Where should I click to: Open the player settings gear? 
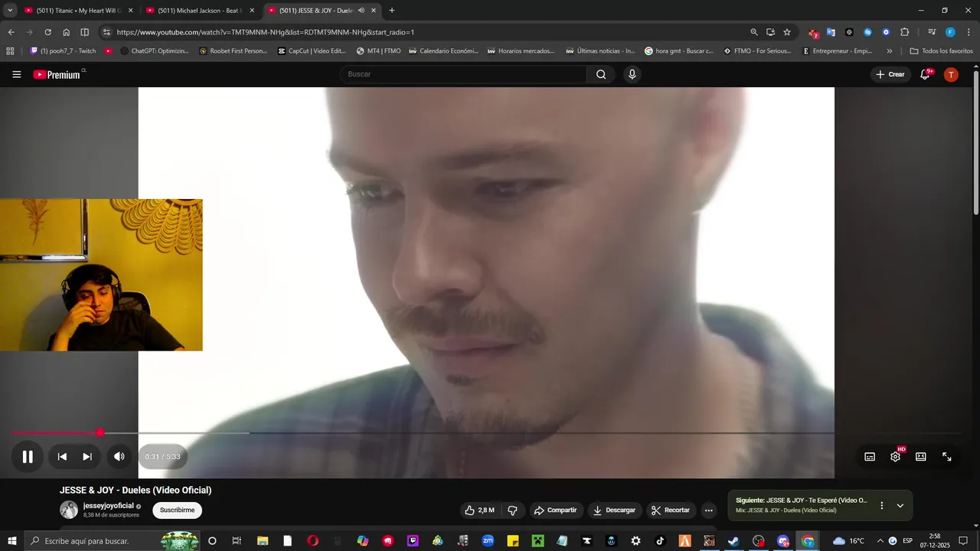(x=895, y=457)
